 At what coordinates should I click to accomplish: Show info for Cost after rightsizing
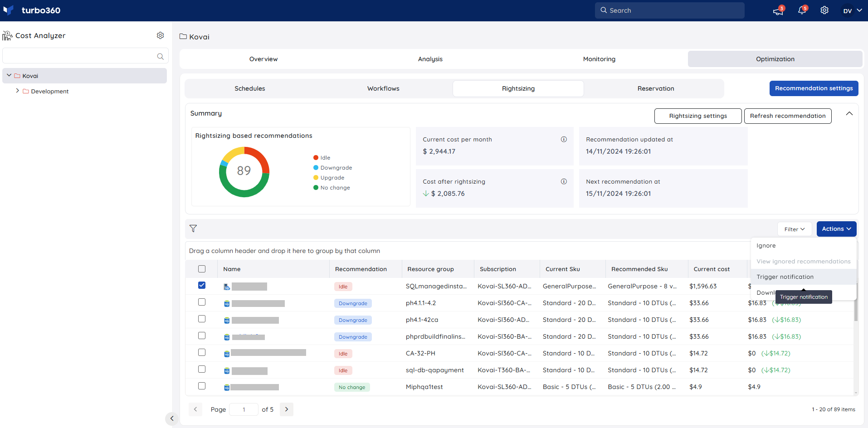(564, 181)
